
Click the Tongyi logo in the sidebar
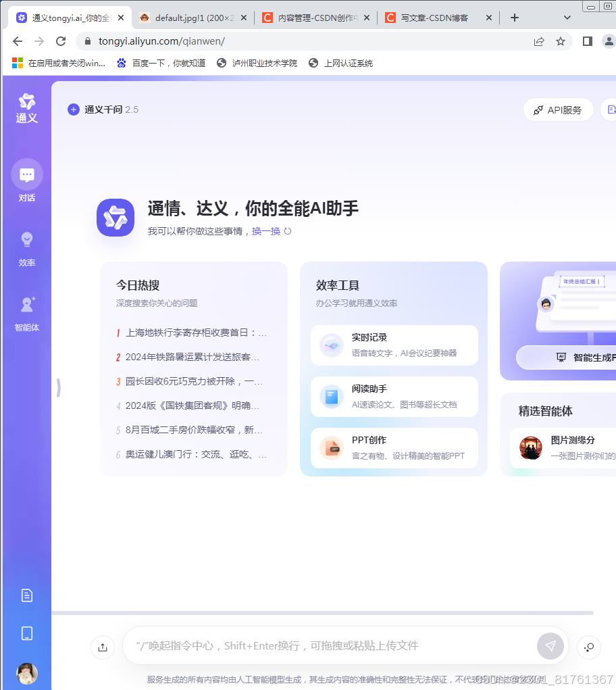pyautogui.click(x=27, y=108)
